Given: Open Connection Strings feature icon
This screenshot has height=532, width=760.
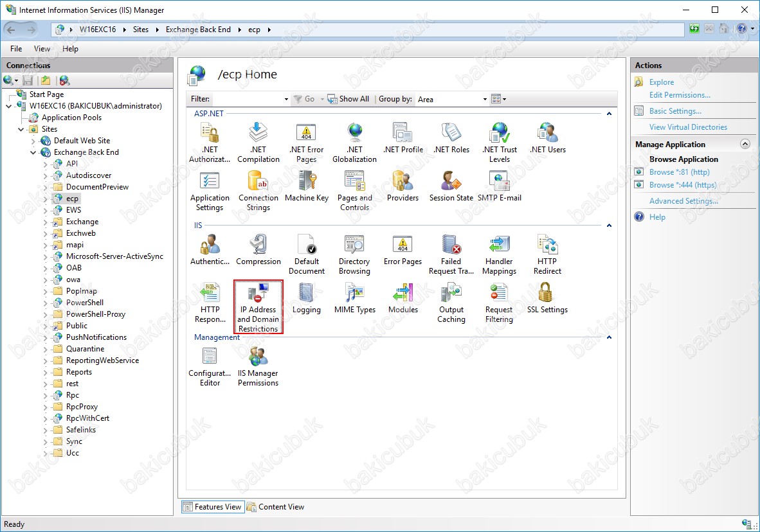Looking at the screenshot, I should [x=258, y=191].
